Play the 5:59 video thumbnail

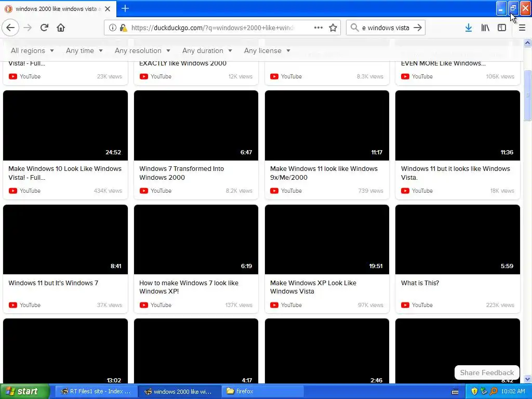pos(457,239)
